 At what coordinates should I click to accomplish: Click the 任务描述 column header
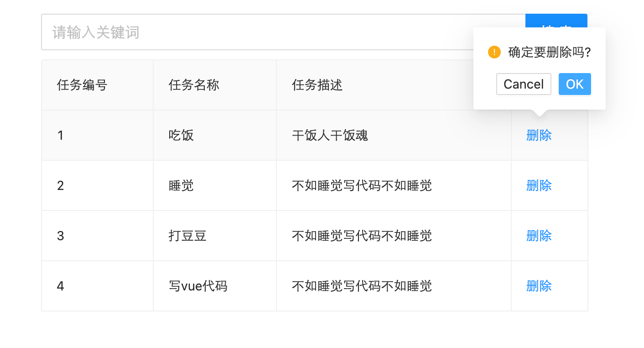(394, 85)
